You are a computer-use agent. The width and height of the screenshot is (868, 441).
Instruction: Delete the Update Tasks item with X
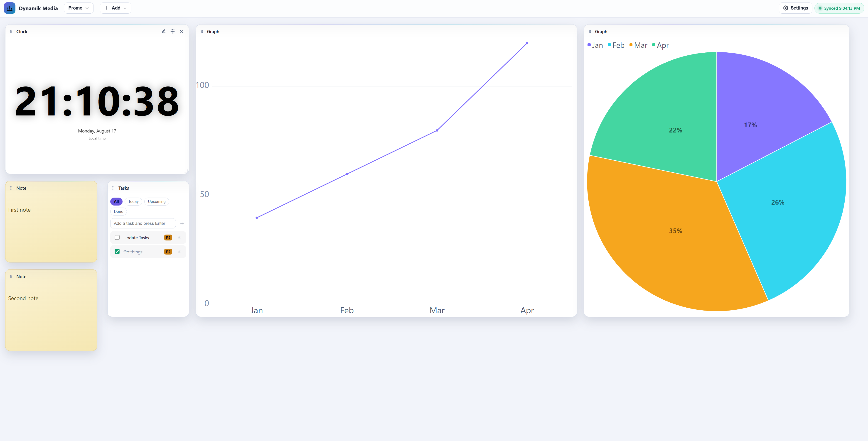pyautogui.click(x=179, y=238)
